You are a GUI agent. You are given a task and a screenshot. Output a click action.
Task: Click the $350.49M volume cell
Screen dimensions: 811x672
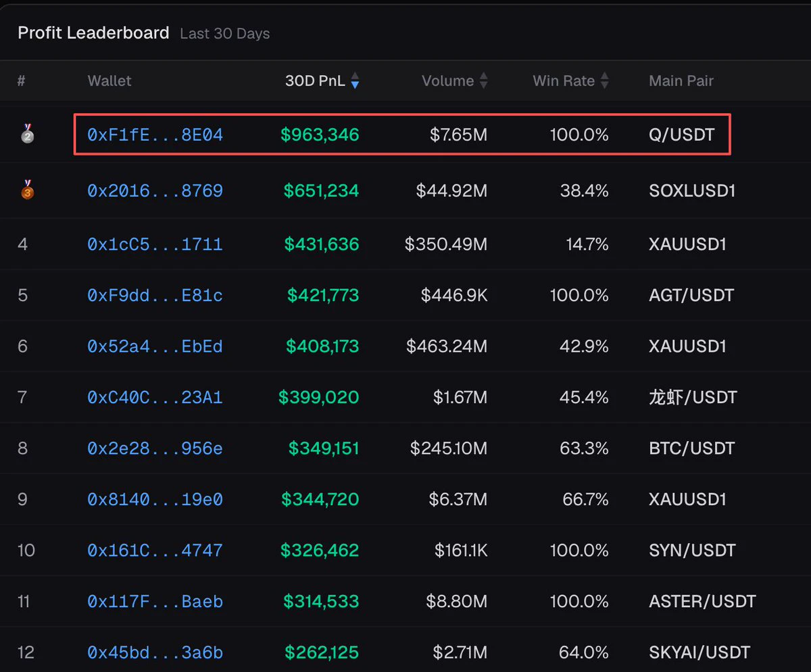(446, 244)
